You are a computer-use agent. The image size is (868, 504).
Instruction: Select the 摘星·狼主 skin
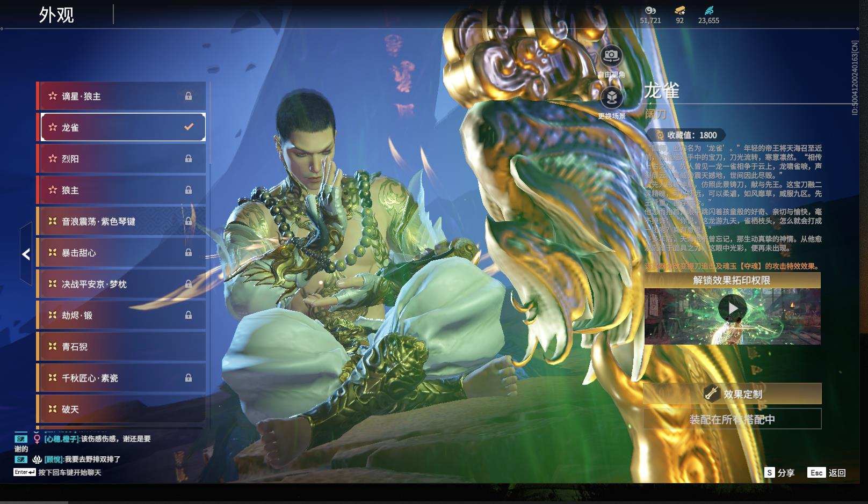coord(122,96)
